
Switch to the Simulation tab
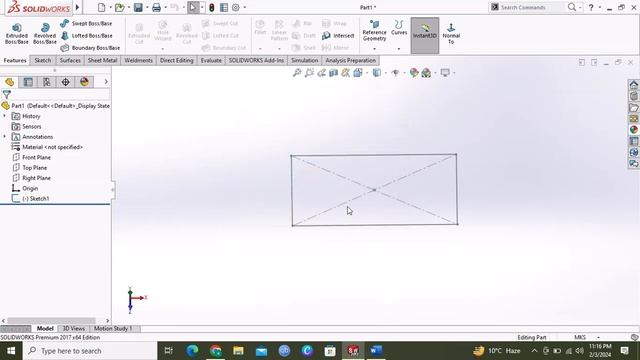coord(304,60)
